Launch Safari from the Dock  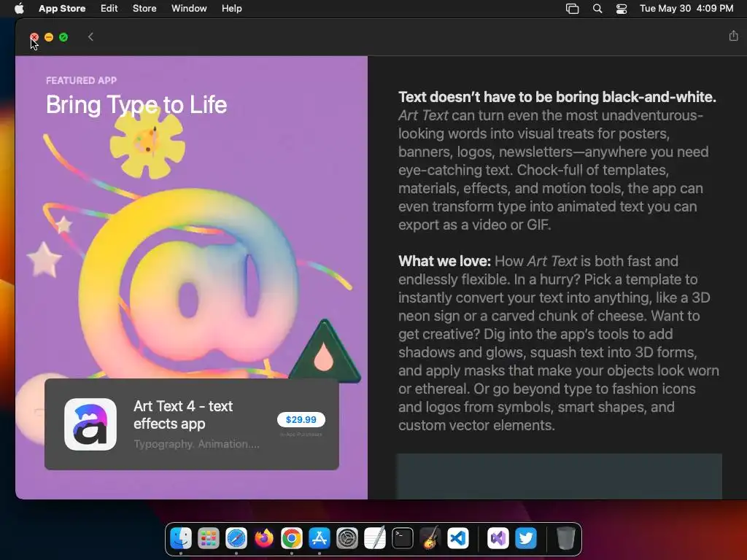click(236, 539)
